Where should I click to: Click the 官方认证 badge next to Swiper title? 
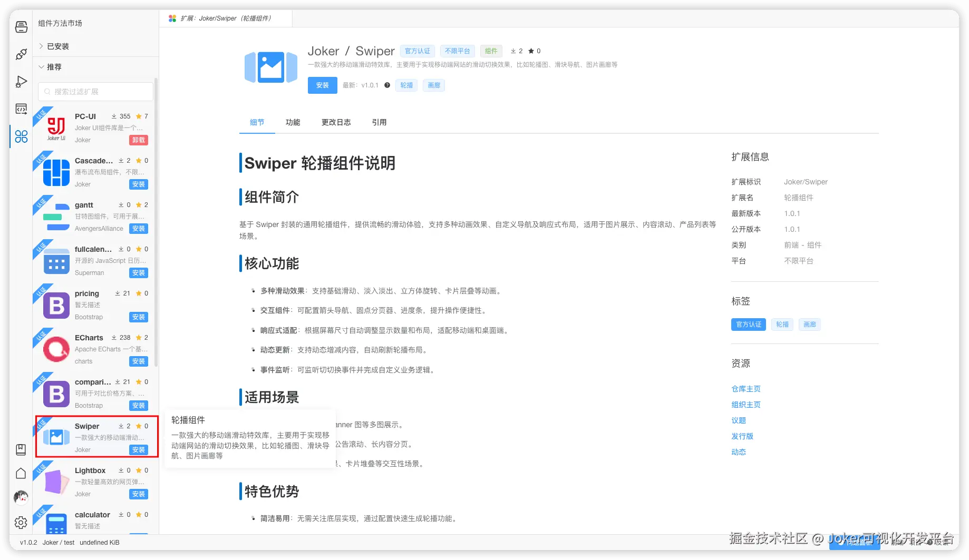click(418, 51)
